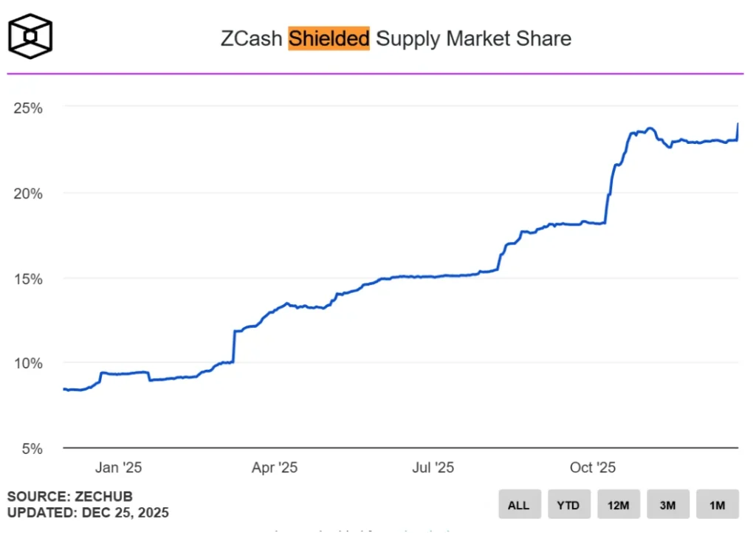The image size is (756, 533).
Task: Click the Jul '25 axis label
Action: [433, 467]
